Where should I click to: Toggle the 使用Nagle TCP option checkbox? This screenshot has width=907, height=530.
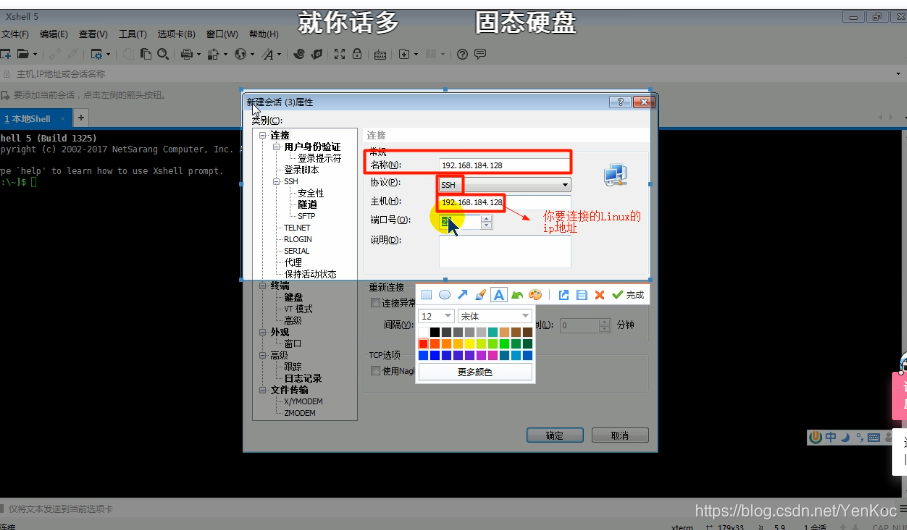coord(375,371)
